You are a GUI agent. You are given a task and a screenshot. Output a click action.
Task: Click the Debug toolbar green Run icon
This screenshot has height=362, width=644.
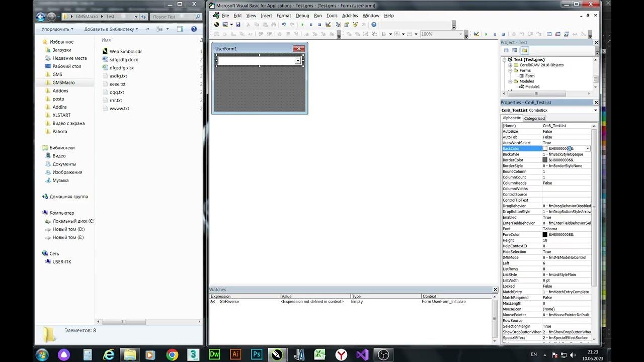pos(486,34)
